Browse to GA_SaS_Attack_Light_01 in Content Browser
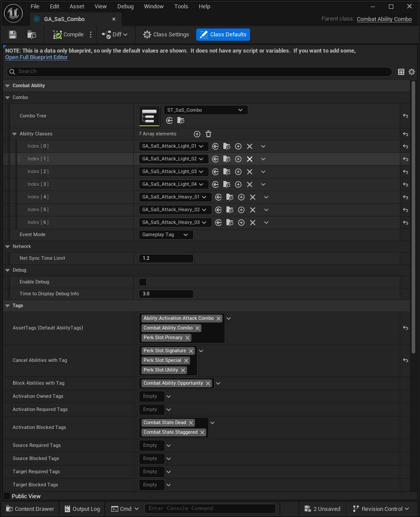Screen dimensions: 420x517 (227, 146)
